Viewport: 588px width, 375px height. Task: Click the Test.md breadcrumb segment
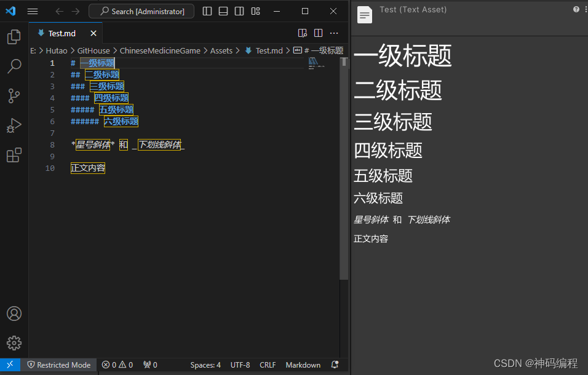tap(264, 50)
